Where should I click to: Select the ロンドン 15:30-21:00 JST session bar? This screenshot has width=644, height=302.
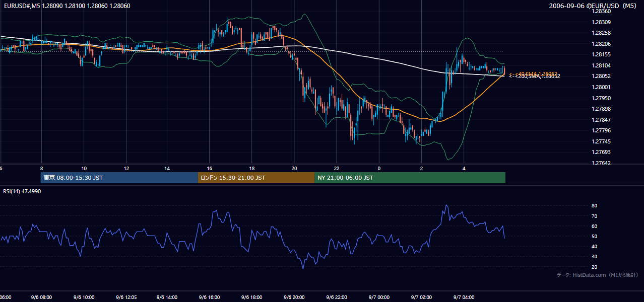256,178
